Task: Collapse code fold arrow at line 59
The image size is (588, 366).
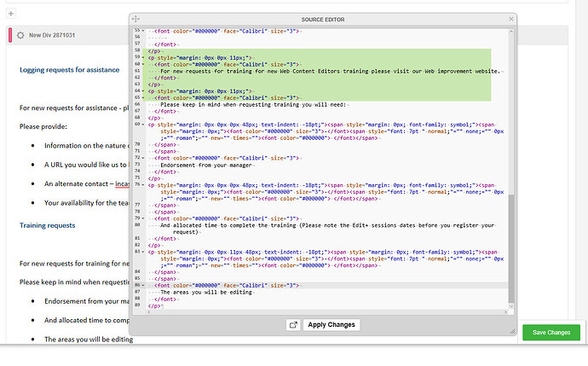Action: [x=143, y=57]
